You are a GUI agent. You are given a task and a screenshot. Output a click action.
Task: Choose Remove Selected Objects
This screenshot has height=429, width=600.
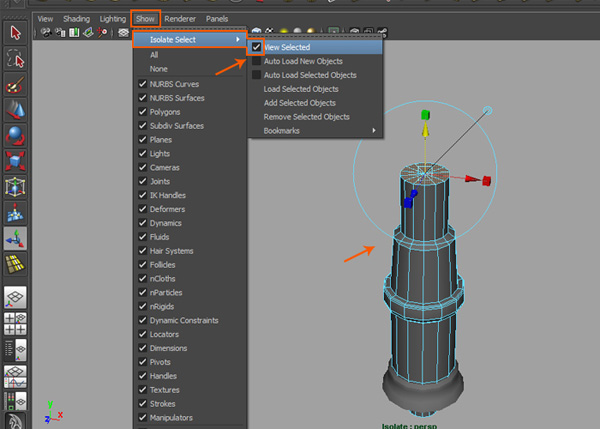[x=307, y=117]
